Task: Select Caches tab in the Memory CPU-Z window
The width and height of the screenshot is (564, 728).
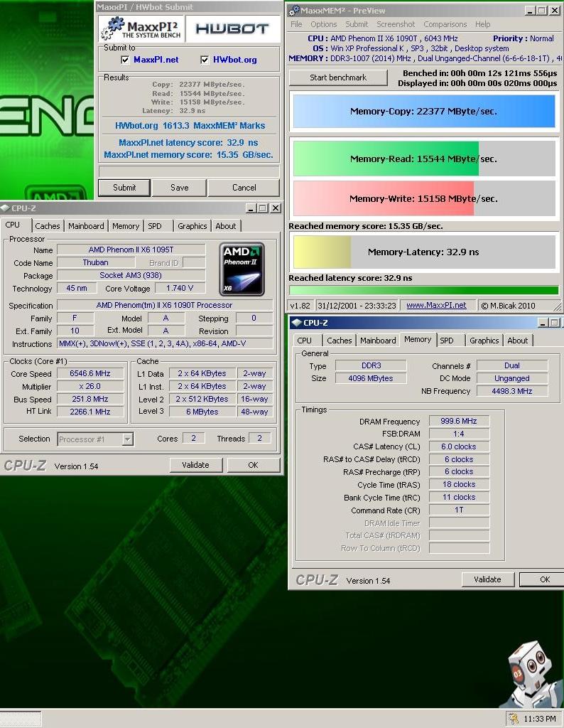Action: tap(339, 341)
